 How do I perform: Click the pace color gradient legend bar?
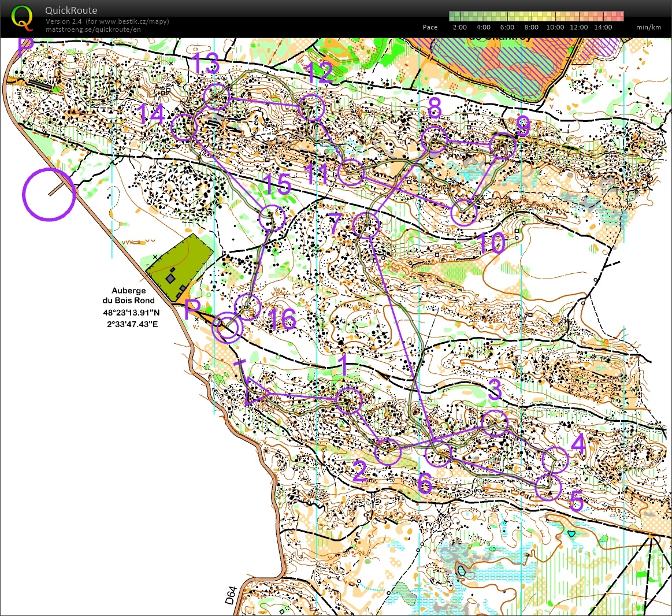[536, 16]
